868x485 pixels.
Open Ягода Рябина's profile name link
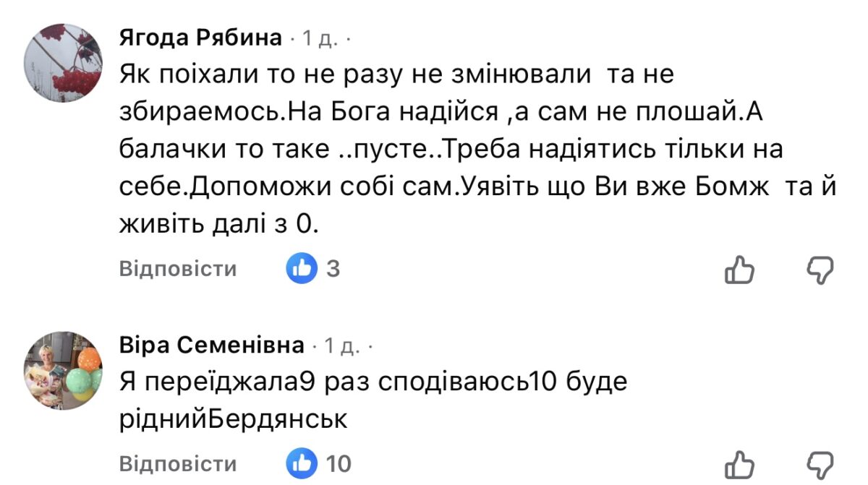point(200,39)
